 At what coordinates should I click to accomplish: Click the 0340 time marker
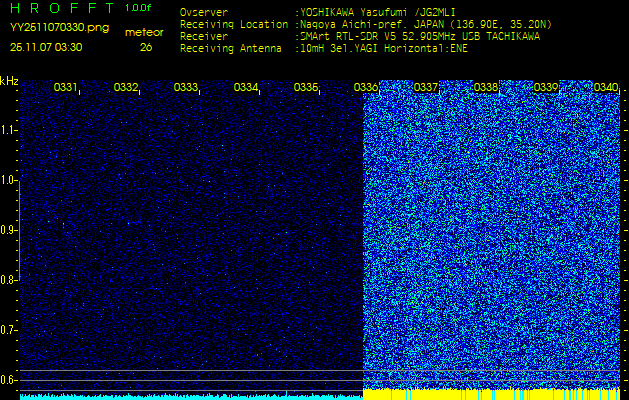pos(605,87)
